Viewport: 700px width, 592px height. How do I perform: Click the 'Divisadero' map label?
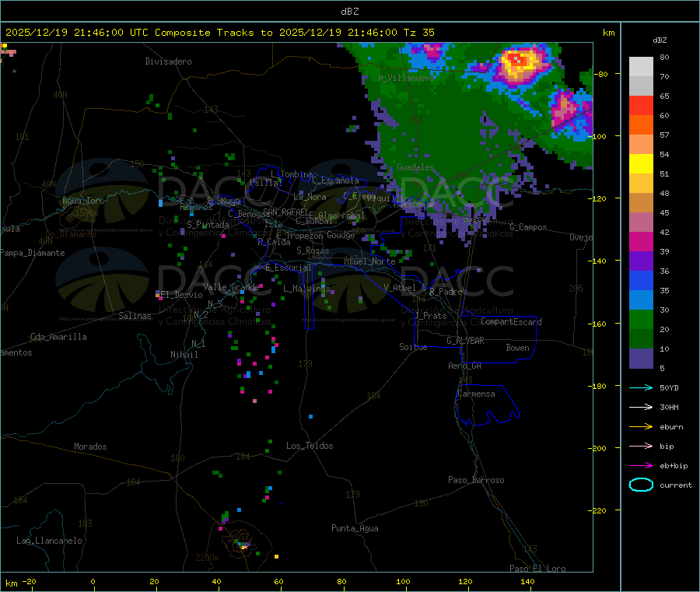point(168,61)
